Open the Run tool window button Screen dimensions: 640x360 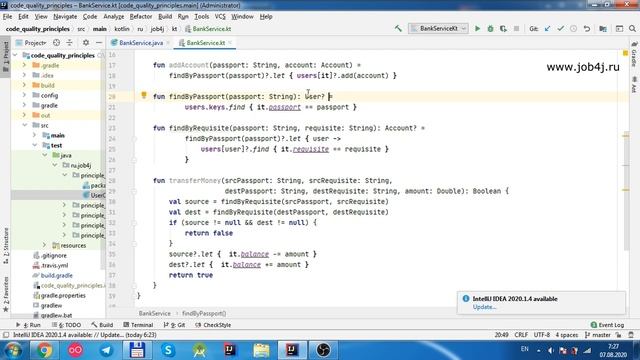point(29,325)
